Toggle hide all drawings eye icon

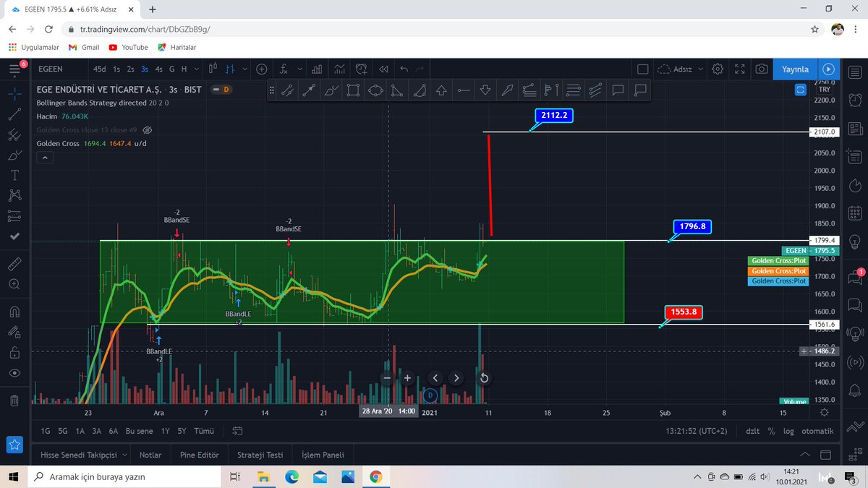point(14,374)
